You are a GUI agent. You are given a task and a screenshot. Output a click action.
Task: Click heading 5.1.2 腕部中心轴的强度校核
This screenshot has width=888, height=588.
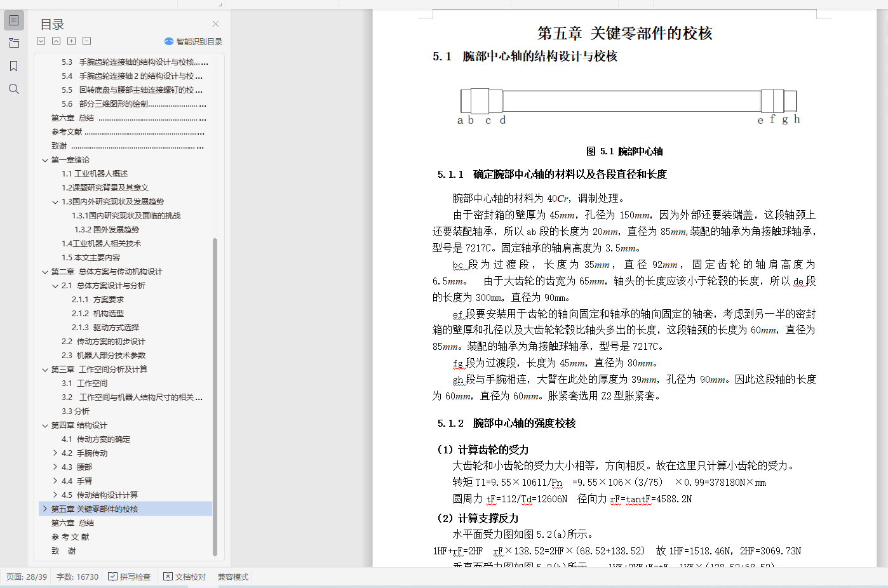click(x=506, y=423)
